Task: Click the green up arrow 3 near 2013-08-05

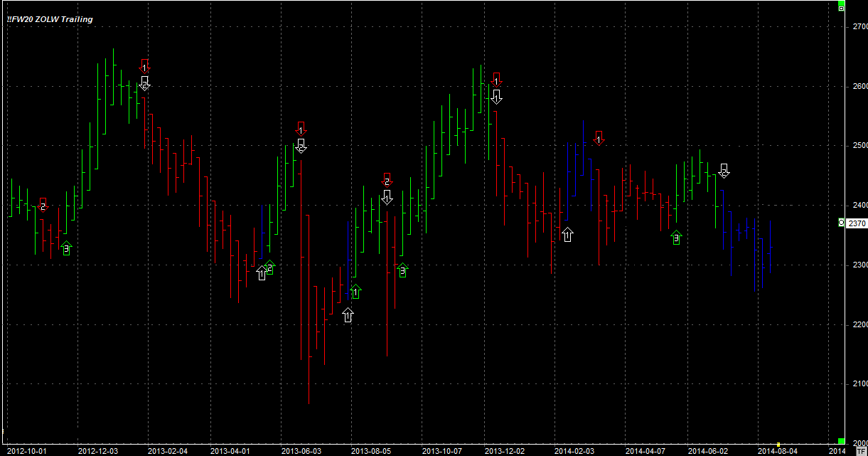Action: tap(402, 270)
